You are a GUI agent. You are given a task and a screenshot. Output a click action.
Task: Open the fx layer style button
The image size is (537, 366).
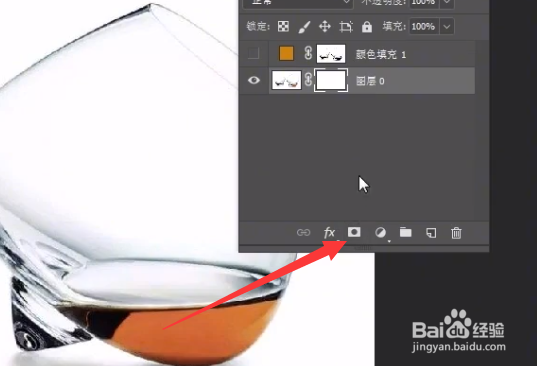tap(329, 233)
